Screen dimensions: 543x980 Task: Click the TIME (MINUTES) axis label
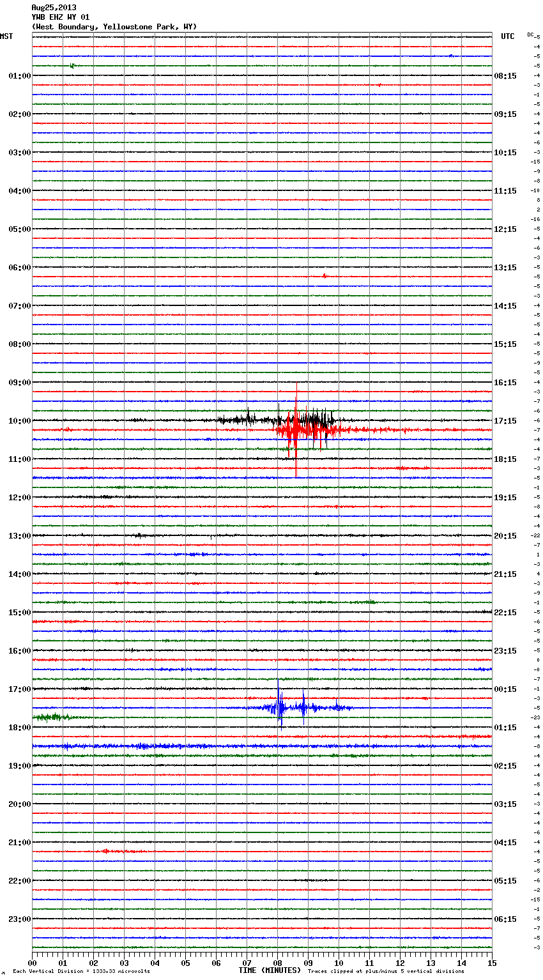[x=270, y=970]
